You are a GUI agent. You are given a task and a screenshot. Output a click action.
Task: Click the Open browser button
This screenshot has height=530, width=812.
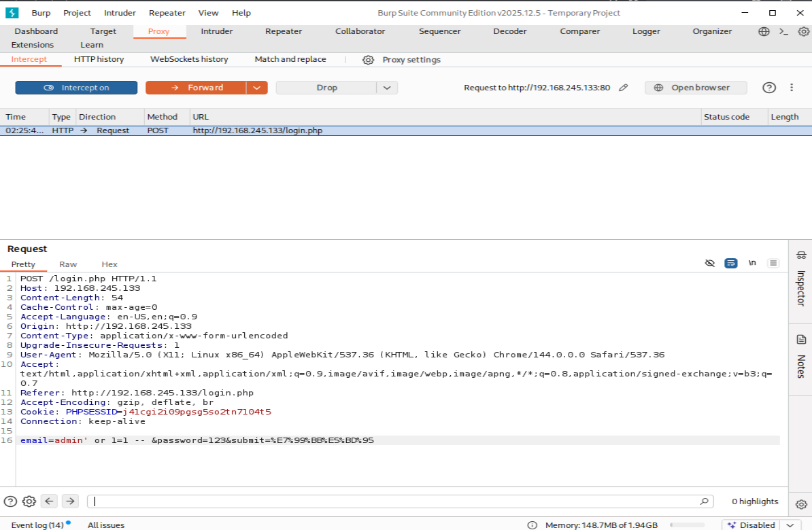point(696,88)
